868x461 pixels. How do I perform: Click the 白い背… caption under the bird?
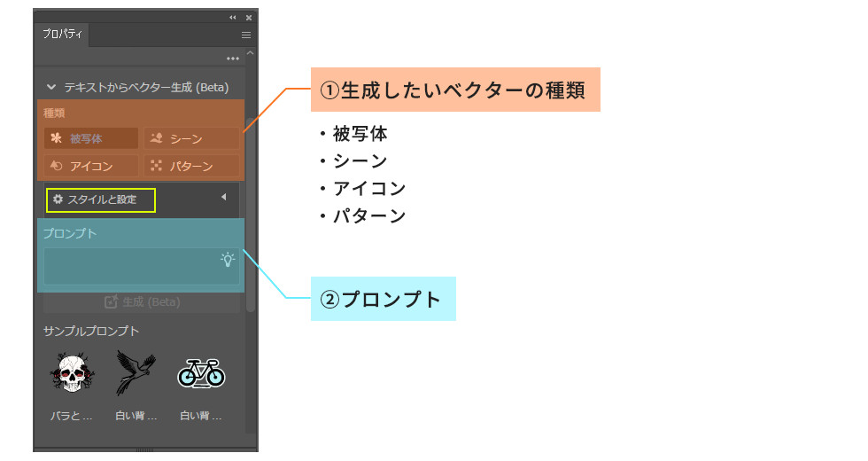pyautogui.click(x=136, y=416)
